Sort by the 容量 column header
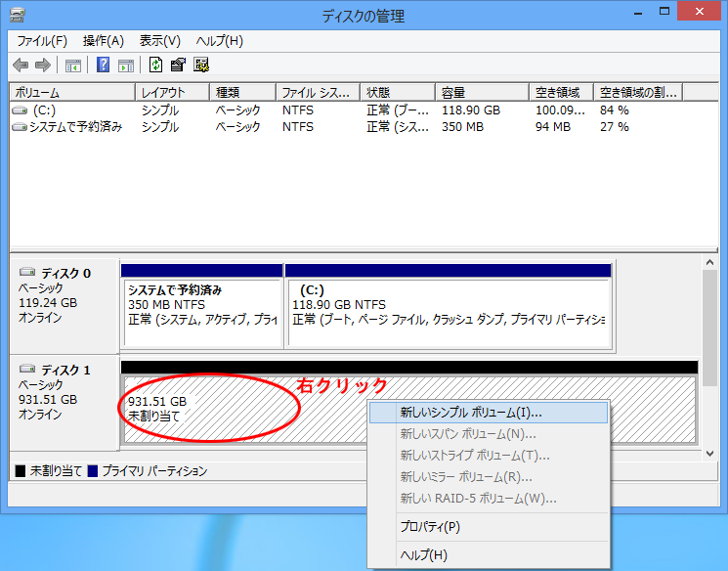728x571 pixels. click(452, 92)
